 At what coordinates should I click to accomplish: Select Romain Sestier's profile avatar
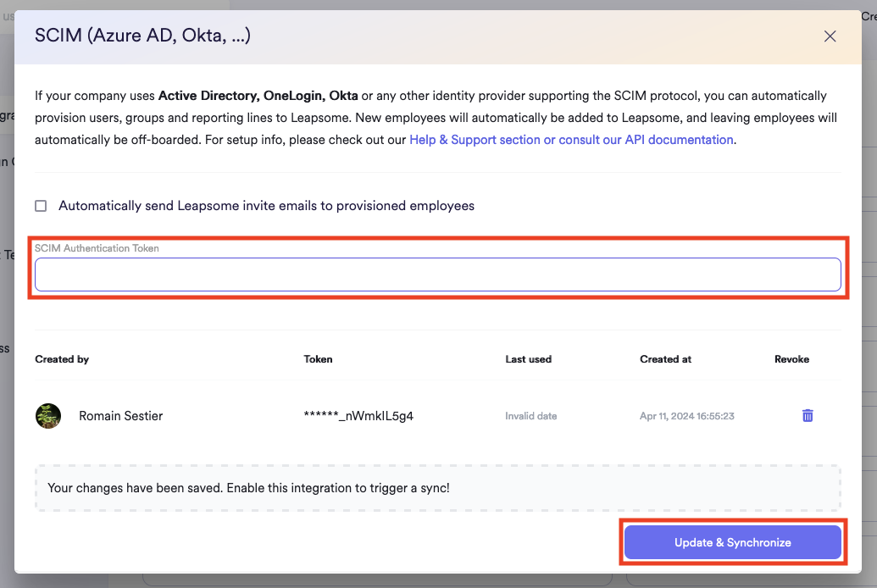pyautogui.click(x=48, y=415)
